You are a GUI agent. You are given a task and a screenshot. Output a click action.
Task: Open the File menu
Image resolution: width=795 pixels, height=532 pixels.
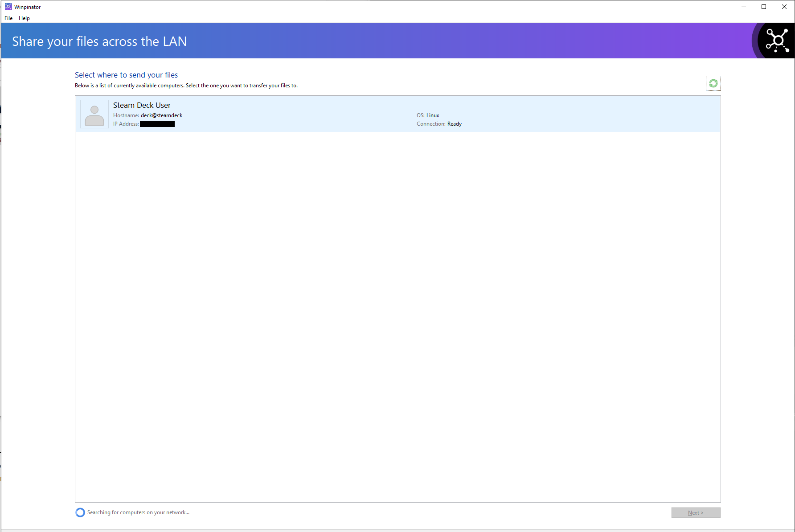click(x=8, y=18)
